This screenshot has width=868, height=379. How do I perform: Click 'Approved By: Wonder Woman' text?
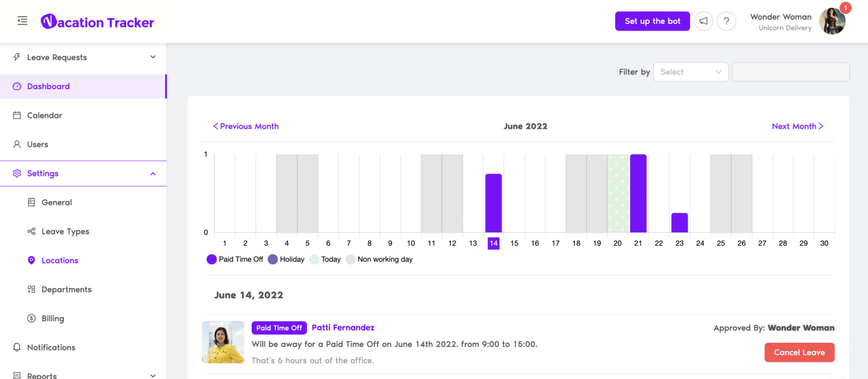pyautogui.click(x=774, y=328)
